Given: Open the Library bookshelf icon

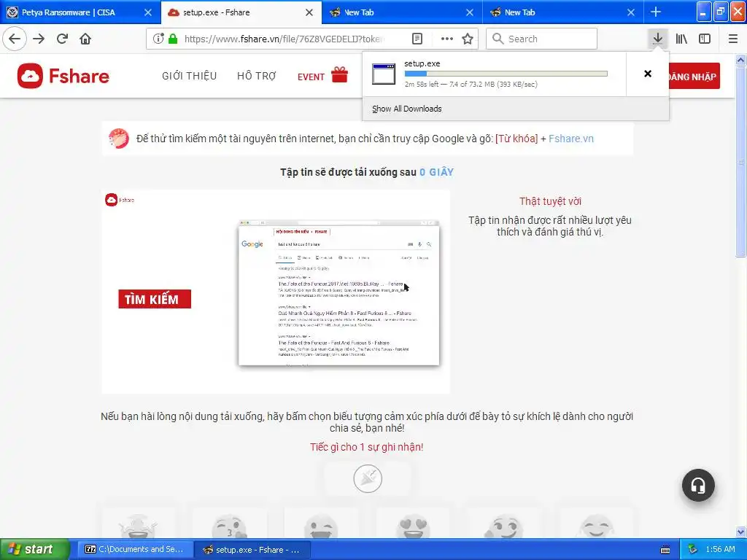Looking at the screenshot, I should [x=681, y=39].
